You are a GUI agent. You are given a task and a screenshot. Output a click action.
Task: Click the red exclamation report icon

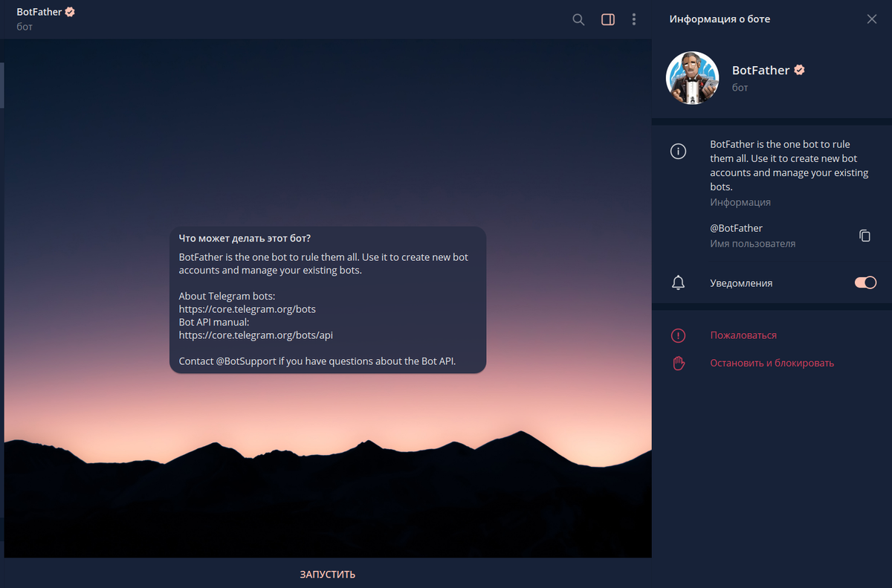tap(678, 335)
